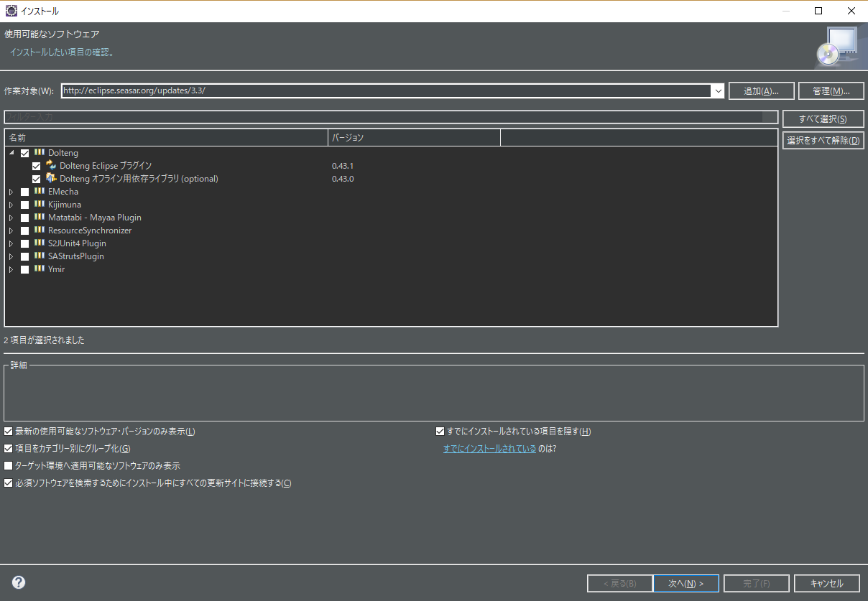Screen dimensions: 868x601
Task: Select the SAStrutsPlugin row label
Action: tap(76, 256)
